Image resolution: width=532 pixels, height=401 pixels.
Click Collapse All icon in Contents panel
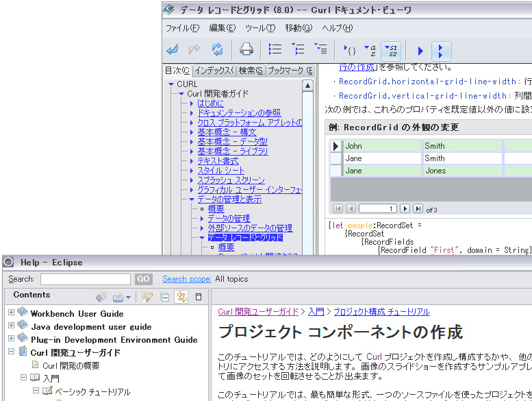tap(165, 297)
